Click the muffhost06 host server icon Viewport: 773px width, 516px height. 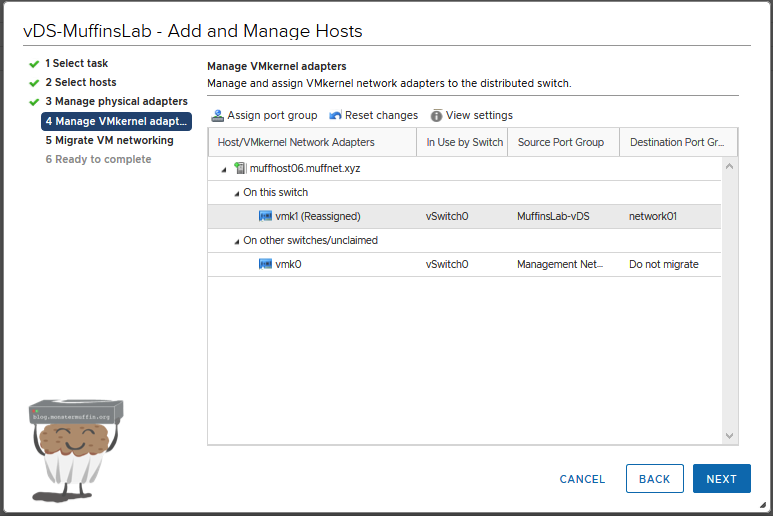coord(240,168)
